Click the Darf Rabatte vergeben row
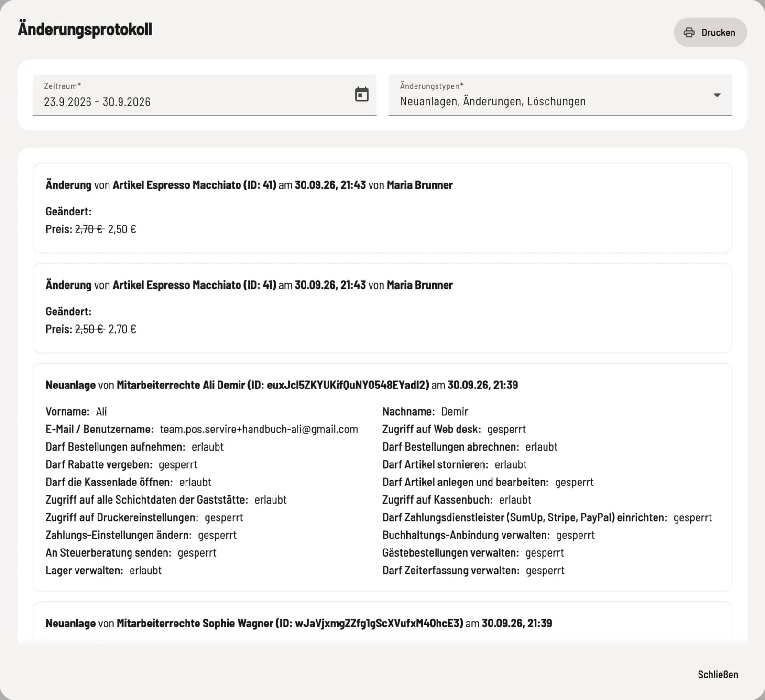Screen dimensions: 765x700 pos(121,464)
